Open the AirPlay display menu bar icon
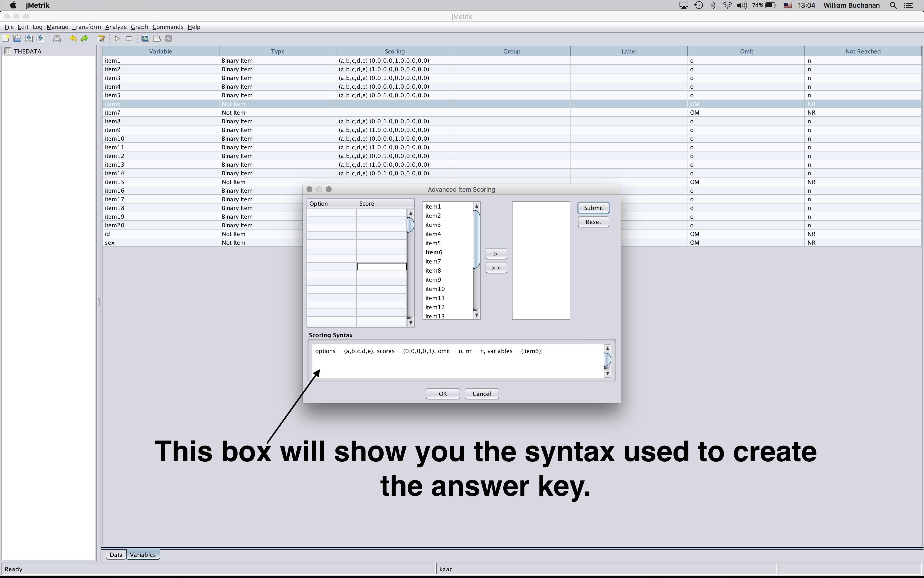This screenshot has width=924, height=578. [x=683, y=5]
